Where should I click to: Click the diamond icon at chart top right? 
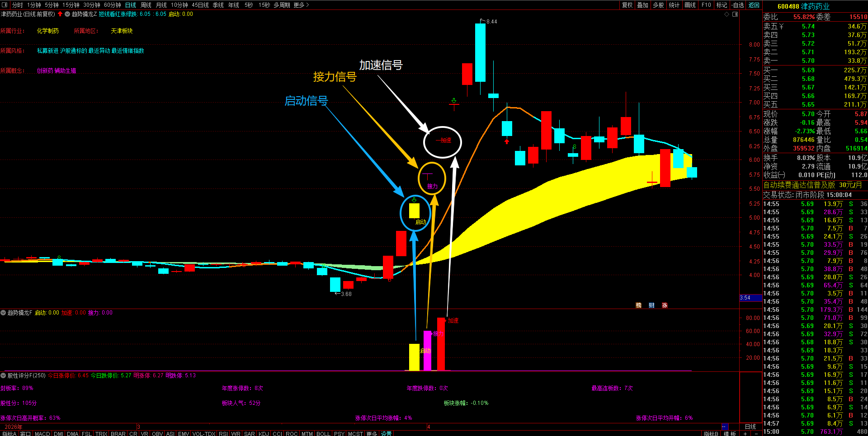pos(727,14)
